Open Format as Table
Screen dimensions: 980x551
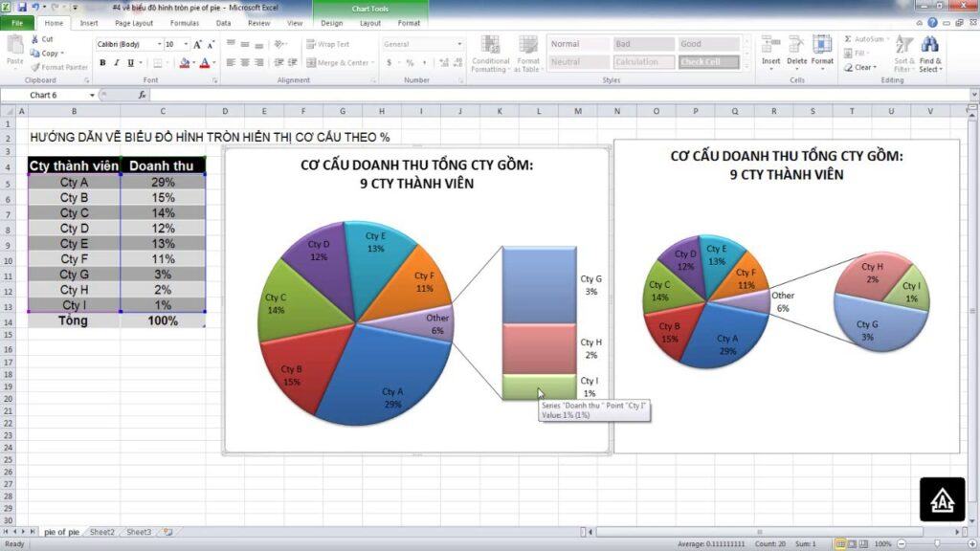528,55
